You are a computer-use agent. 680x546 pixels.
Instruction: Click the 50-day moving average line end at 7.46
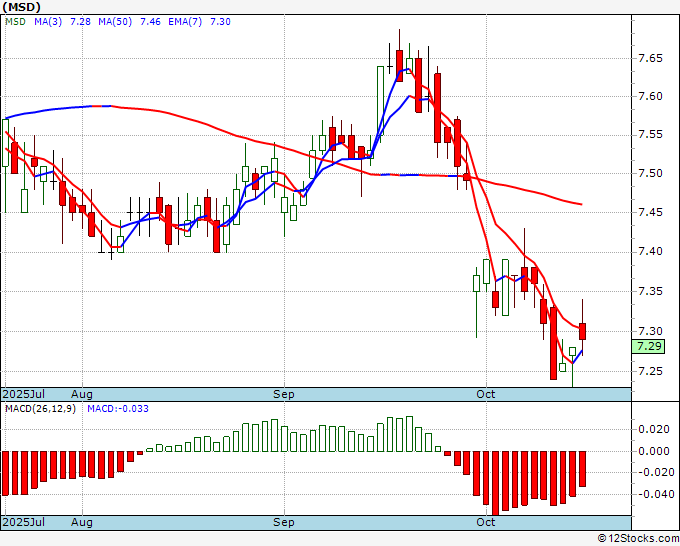[580, 204]
